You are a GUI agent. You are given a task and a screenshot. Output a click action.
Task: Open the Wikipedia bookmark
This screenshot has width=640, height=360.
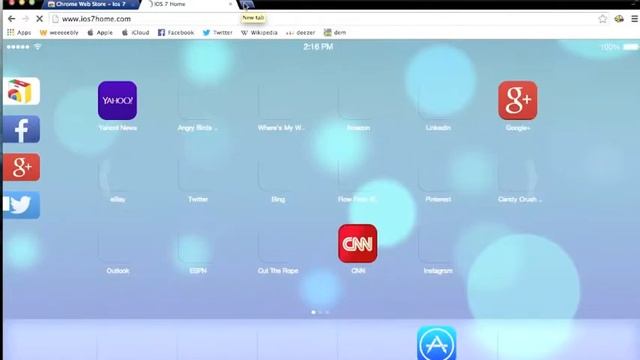point(259,32)
